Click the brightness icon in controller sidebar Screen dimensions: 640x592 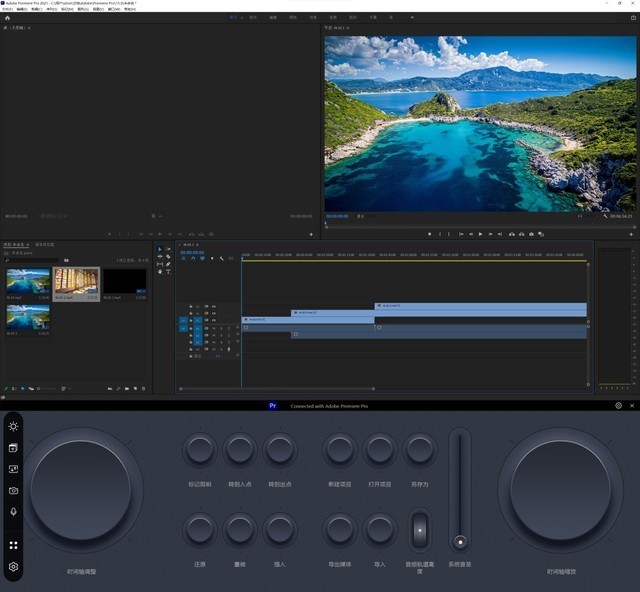click(x=14, y=426)
